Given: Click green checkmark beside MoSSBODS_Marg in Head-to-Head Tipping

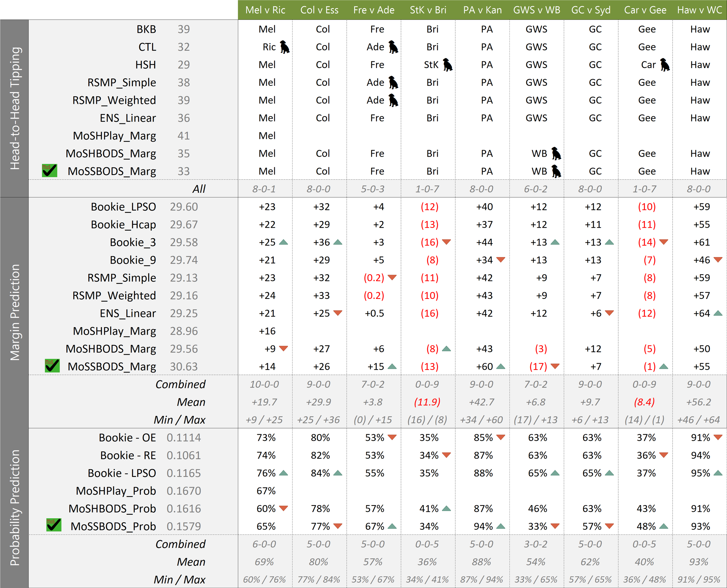Looking at the screenshot, I should click(x=49, y=171).
